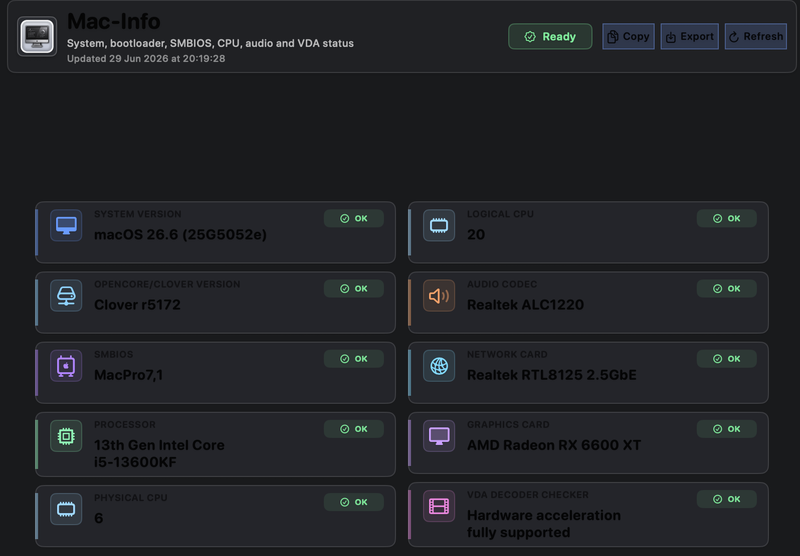Click the System, bootloader, SMBIOS subtitle text
The height and width of the screenshot is (556, 800).
[210, 43]
